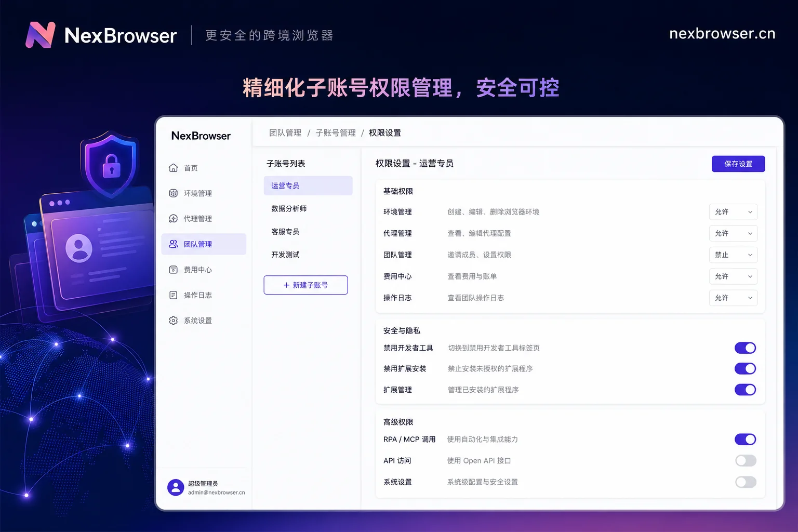
Task: Click the NexBrowser logo text in sidebar
Action: point(201,136)
